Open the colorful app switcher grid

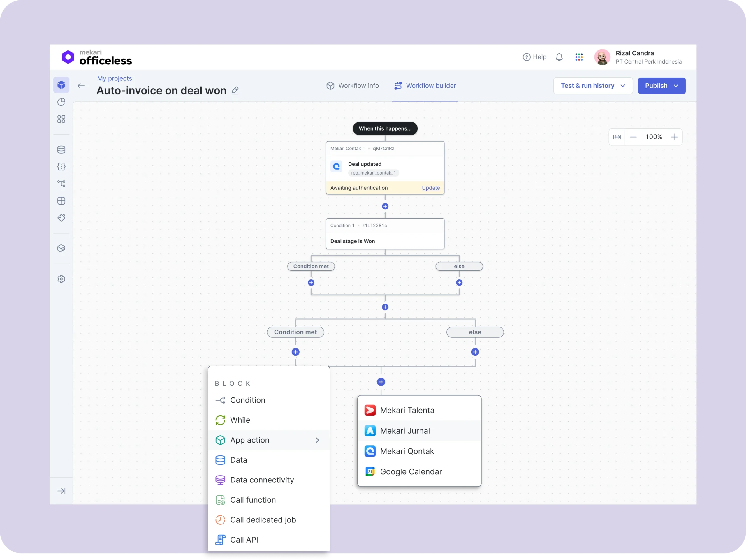(x=579, y=57)
